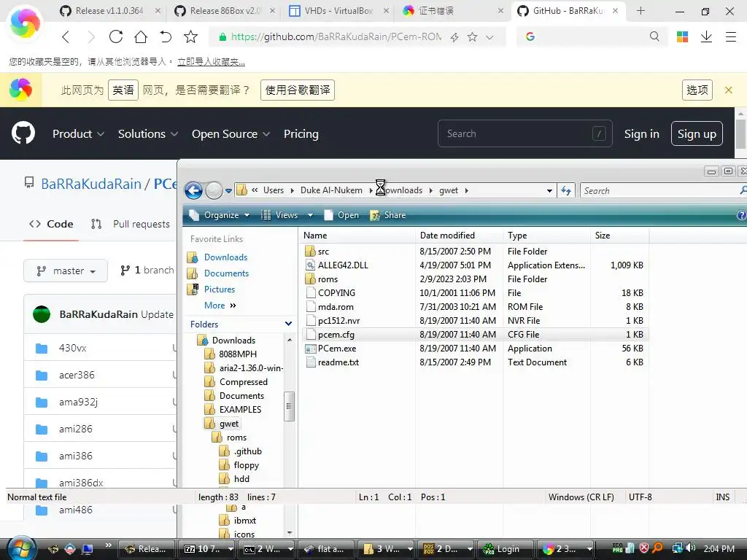The width and height of the screenshot is (747, 560).
Task: Select the Documents favorite link
Action: tap(226, 273)
